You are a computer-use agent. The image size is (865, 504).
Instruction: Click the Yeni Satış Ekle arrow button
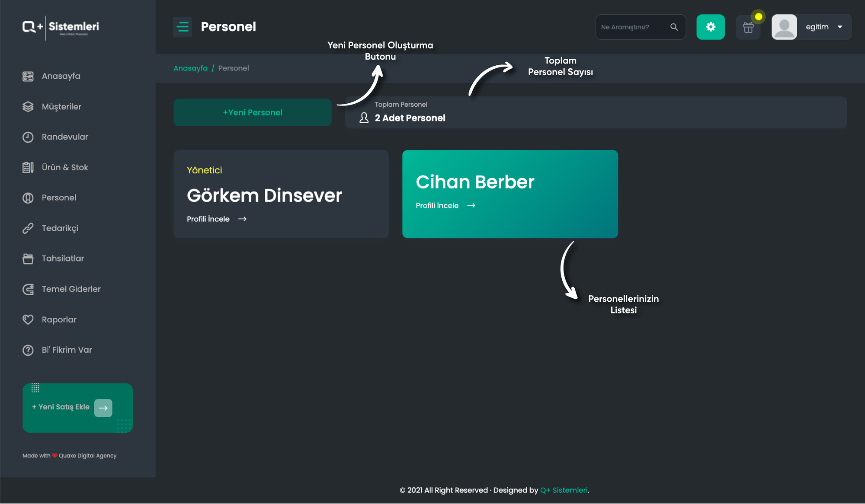[x=103, y=408]
